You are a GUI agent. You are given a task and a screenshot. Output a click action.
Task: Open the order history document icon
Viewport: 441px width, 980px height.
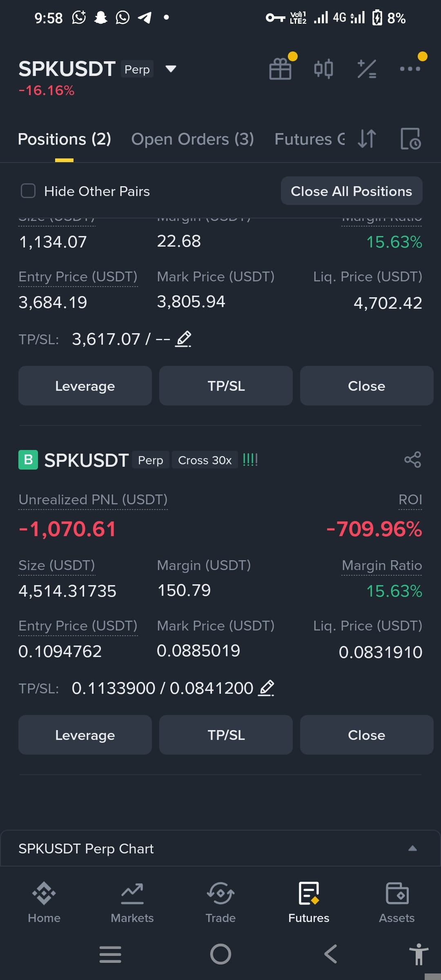pyautogui.click(x=410, y=139)
